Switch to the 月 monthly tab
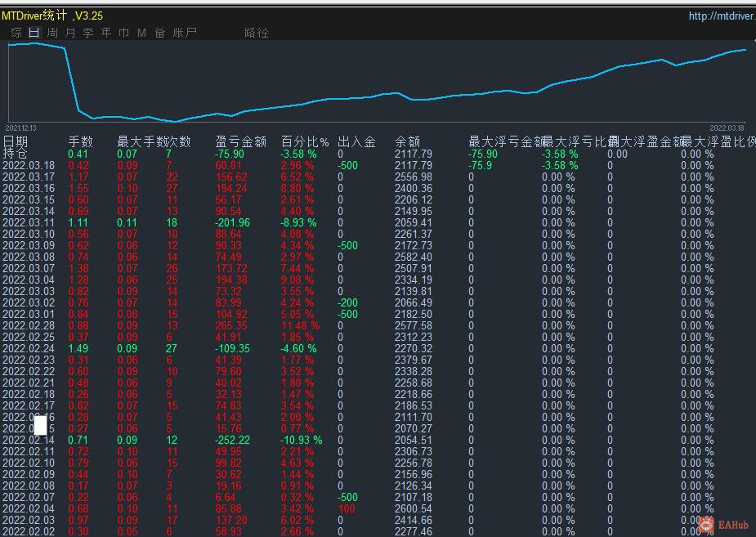The height and width of the screenshot is (537, 756). (70, 33)
